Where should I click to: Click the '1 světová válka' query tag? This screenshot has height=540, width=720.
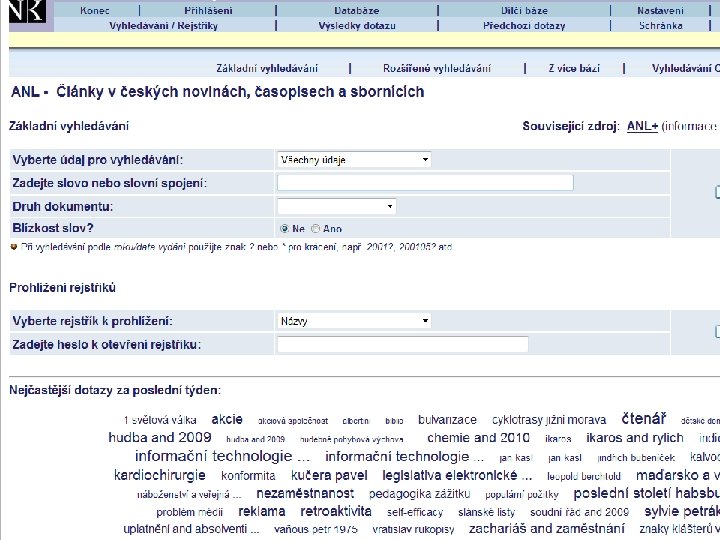pos(160,420)
